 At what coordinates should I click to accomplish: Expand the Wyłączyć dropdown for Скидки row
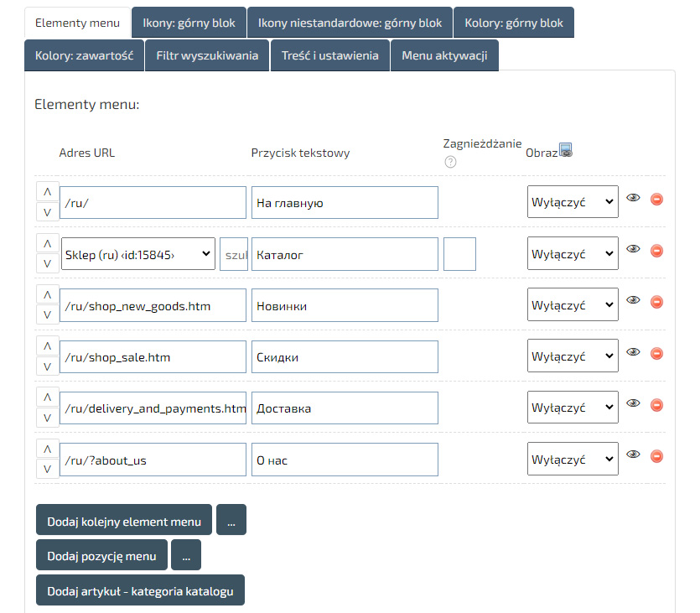[x=573, y=357]
